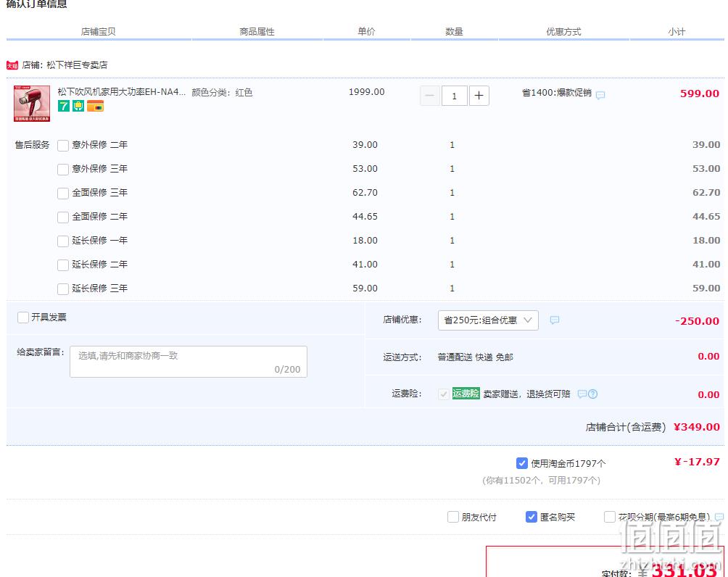Tick the 延长保修 二年 checkbox

tap(63, 265)
